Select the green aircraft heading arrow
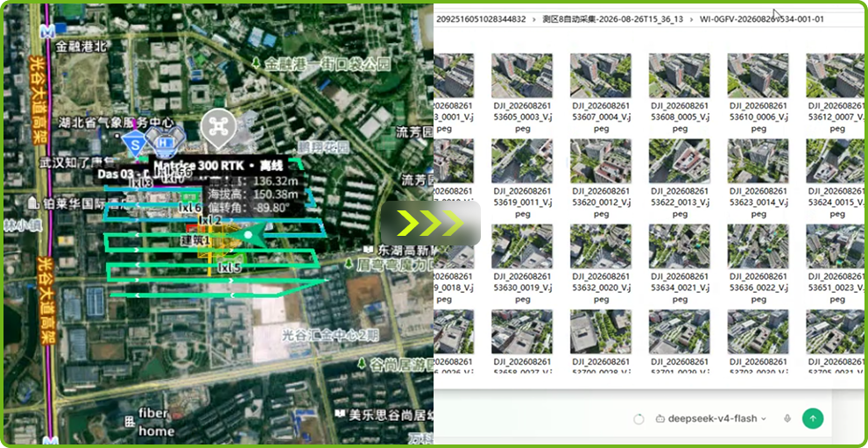The width and height of the screenshot is (868, 448). (x=246, y=235)
